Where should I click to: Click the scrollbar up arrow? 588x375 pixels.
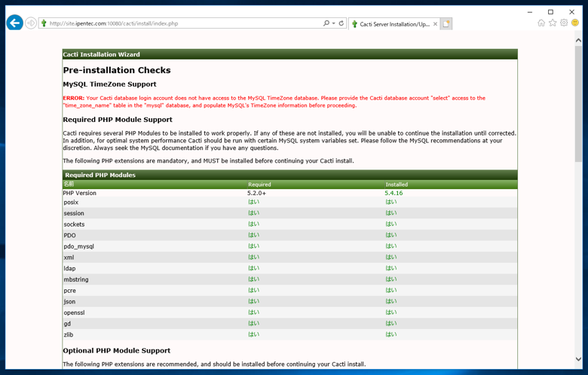click(x=578, y=40)
